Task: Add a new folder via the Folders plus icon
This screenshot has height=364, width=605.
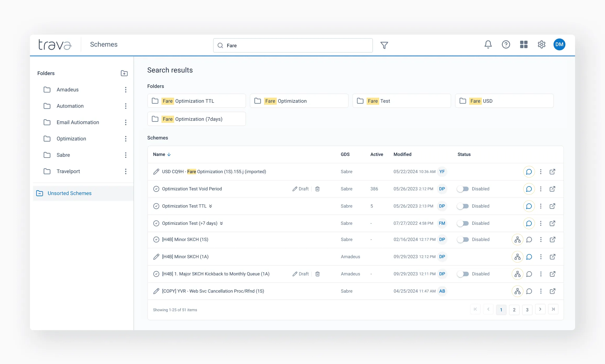Action: coord(124,73)
